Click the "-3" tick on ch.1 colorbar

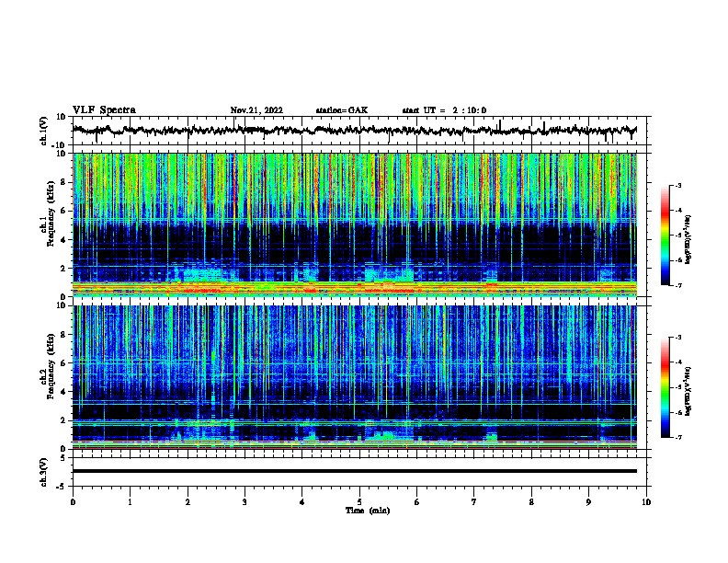(678, 186)
